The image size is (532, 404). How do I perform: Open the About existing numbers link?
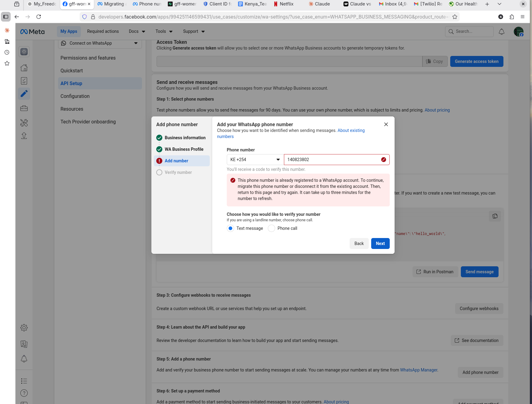pyautogui.click(x=351, y=130)
